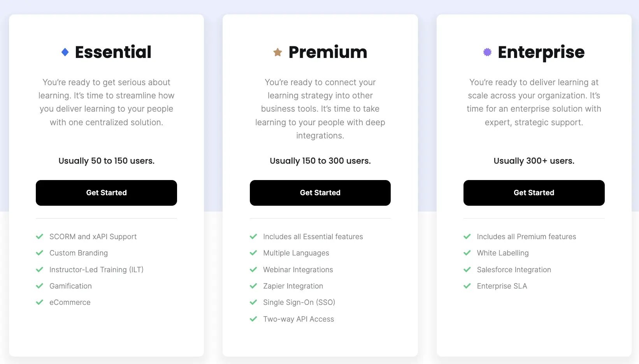Click the Usually 150 to 300 users text
639x364 pixels.
coord(320,161)
